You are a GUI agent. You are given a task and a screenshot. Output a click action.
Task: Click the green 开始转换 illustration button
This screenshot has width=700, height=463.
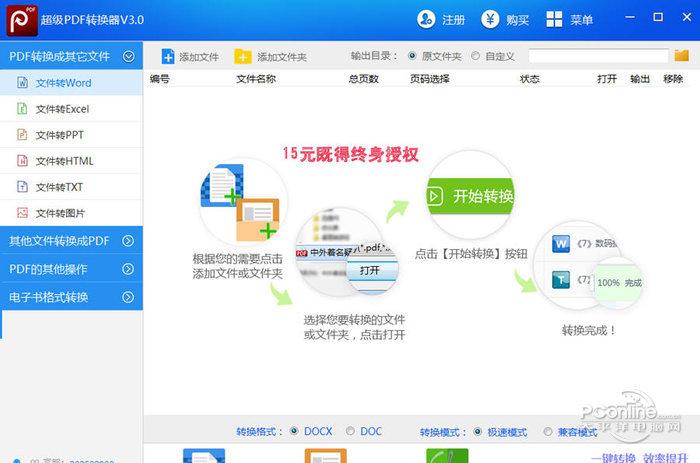click(470, 196)
